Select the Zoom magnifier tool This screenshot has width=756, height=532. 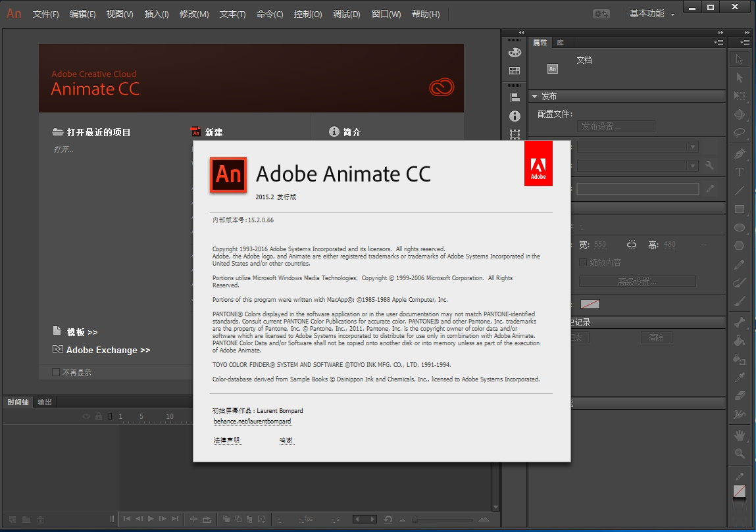(739, 454)
